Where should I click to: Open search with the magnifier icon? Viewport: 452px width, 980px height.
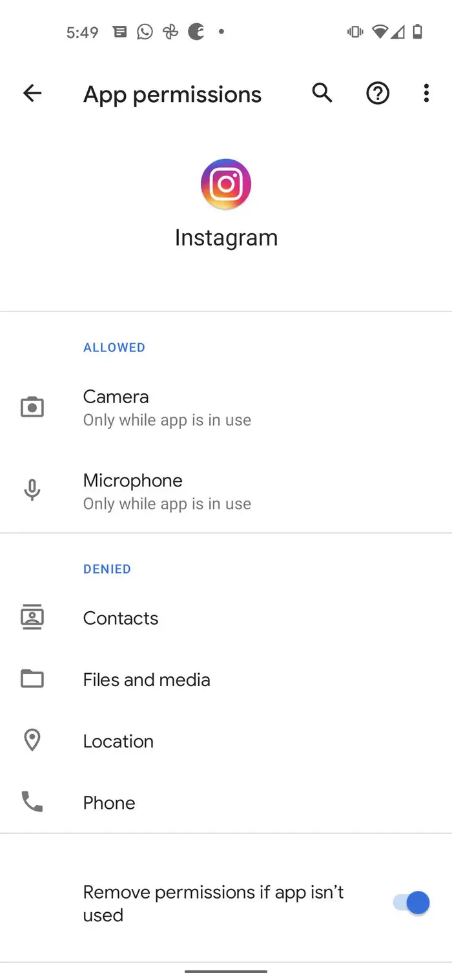[x=322, y=94]
